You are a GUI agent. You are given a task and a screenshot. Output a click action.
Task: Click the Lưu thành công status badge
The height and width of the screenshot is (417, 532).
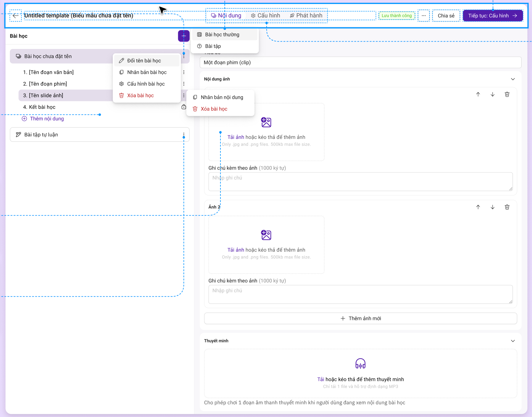click(397, 16)
